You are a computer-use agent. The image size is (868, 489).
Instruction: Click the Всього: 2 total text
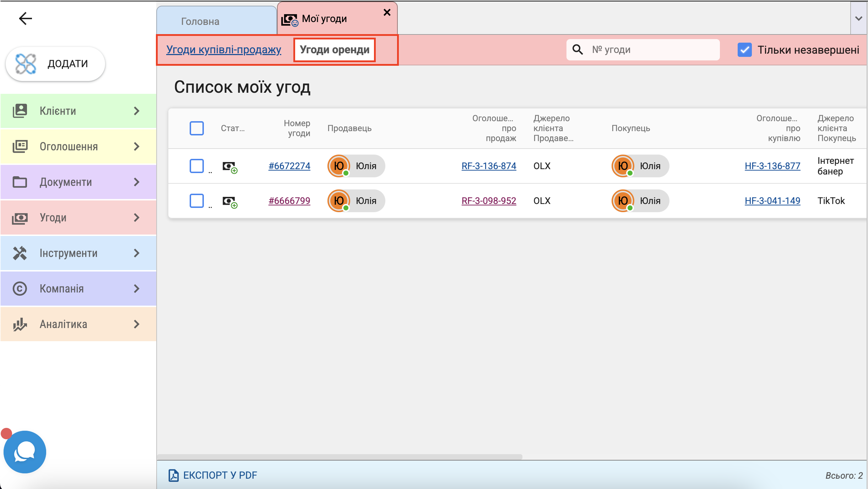click(844, 475)
